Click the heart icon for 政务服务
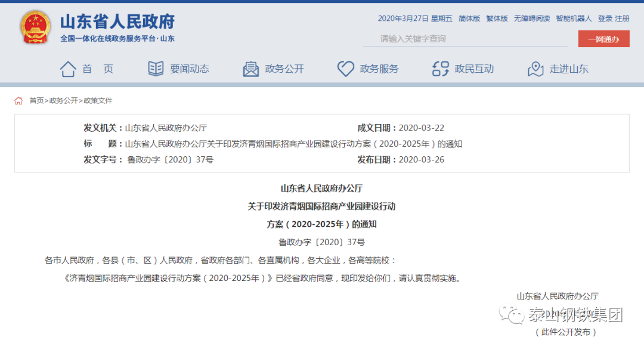Viewport: 644px width, 343px height. point(346,69)
